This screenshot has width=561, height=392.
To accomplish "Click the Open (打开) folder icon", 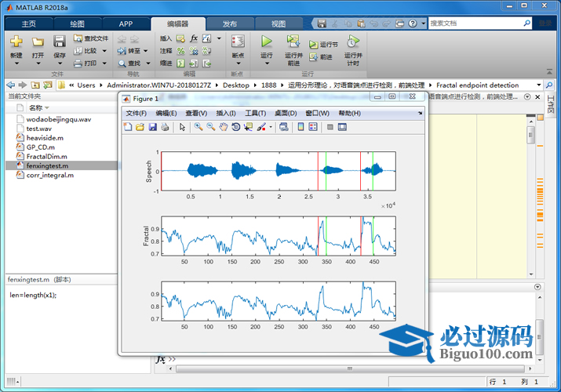I will [x=38, y=42].
